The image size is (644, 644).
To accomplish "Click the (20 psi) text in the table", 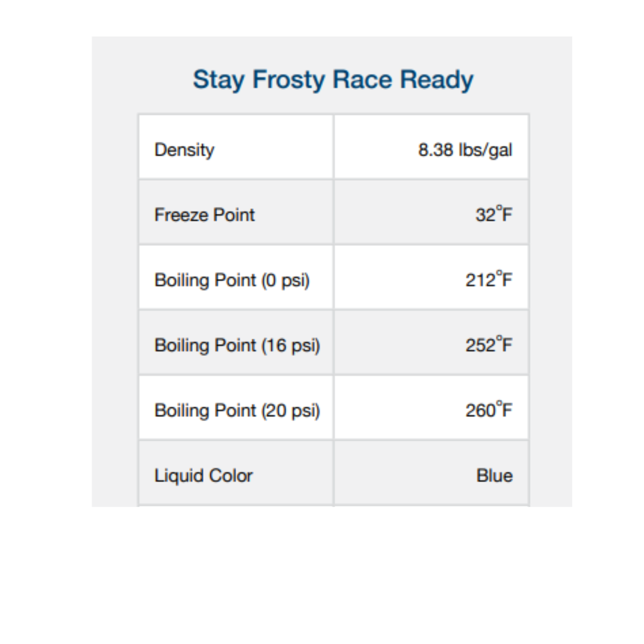I will click(x=291, y=411).
